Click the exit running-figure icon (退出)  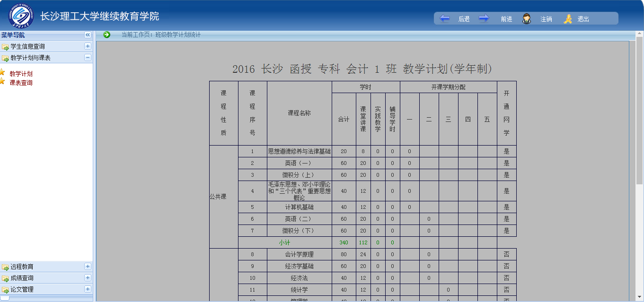(568, 19)
